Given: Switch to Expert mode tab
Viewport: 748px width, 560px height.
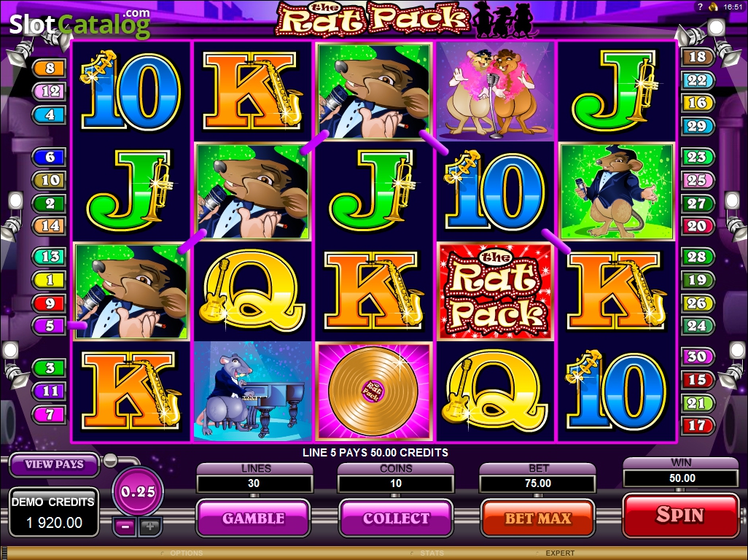Looking at the screenshot, I should coord(560,553).
